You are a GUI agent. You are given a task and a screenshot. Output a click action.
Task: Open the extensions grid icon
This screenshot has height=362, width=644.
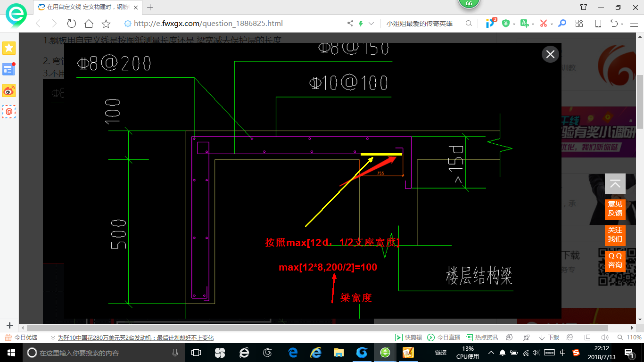pyautogui.click(x=579, y=24)
